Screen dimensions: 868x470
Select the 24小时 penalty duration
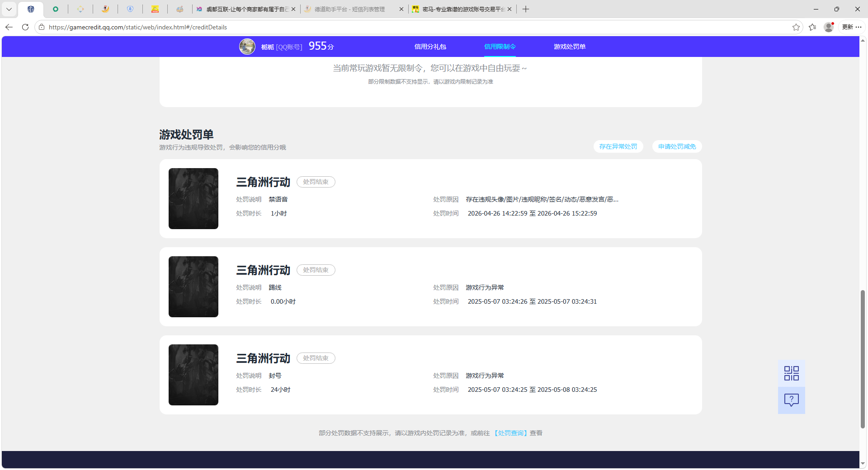coord(280,390)
